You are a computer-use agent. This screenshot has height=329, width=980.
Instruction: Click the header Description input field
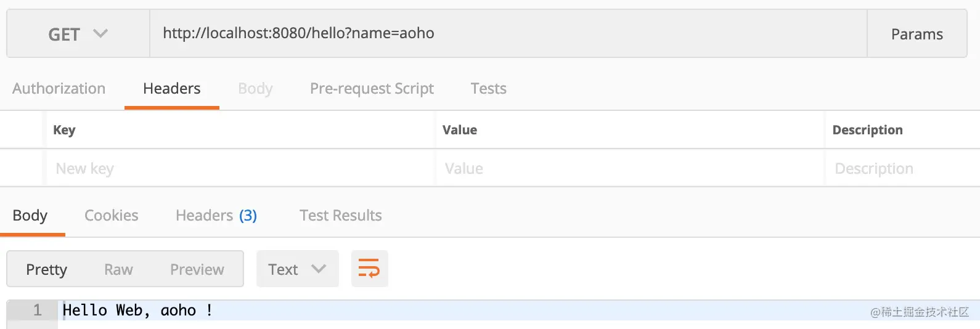point(903,168)
